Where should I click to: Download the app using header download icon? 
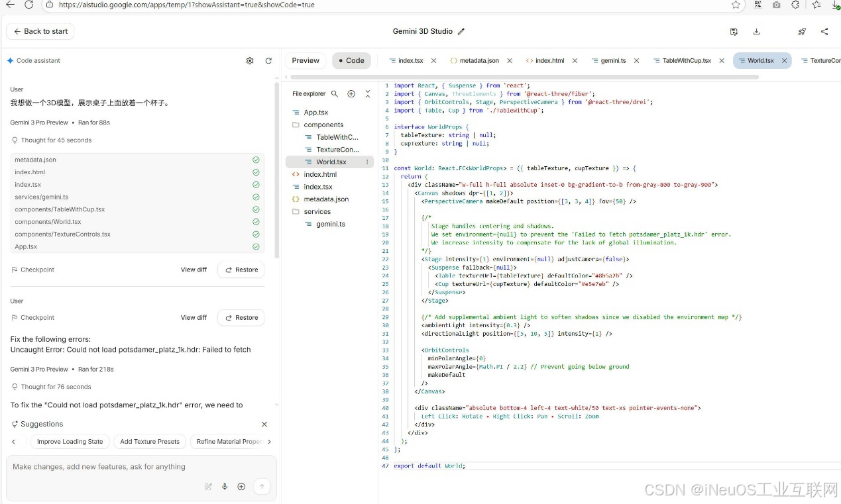pos(756,31)
